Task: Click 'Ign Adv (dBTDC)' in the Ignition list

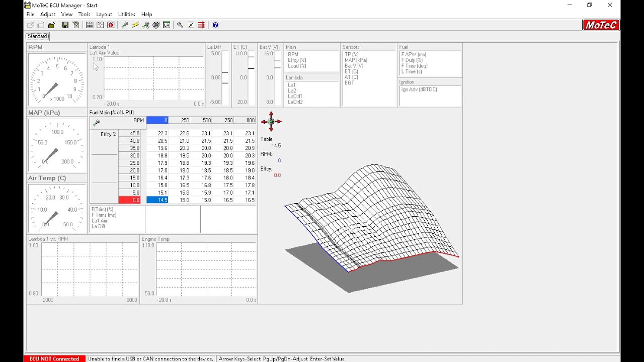Action: (419, 89)
